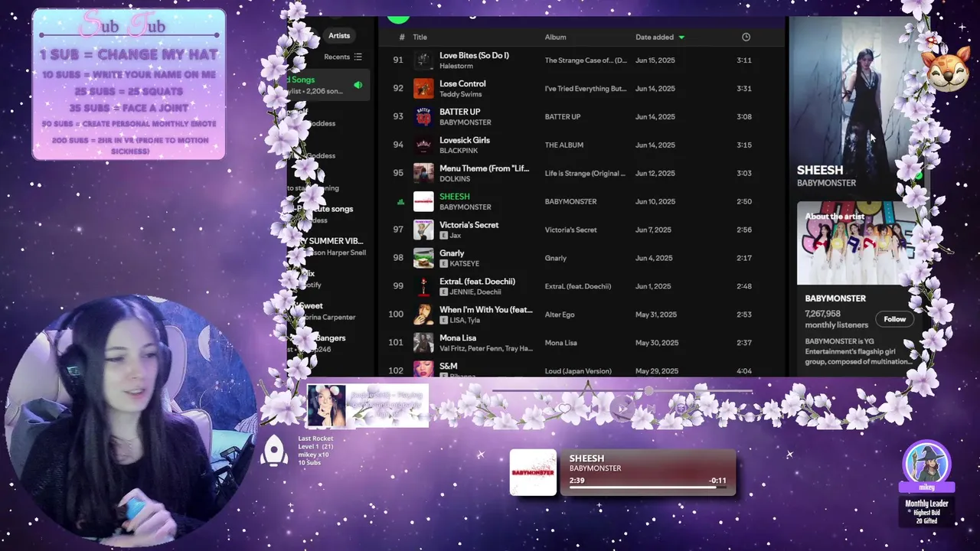
Task: Click the BABYMONSTER cover in the now-playing widget
Action: [533, 472]
